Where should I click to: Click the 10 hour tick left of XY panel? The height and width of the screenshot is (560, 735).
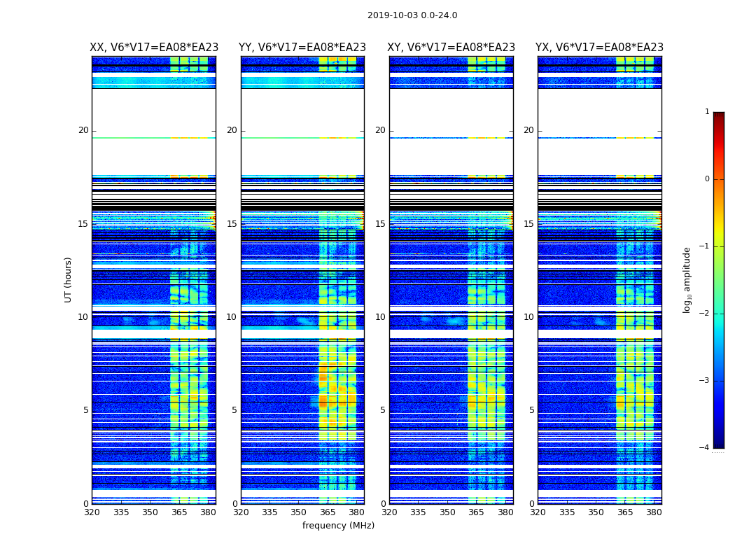tap(379, 317)
